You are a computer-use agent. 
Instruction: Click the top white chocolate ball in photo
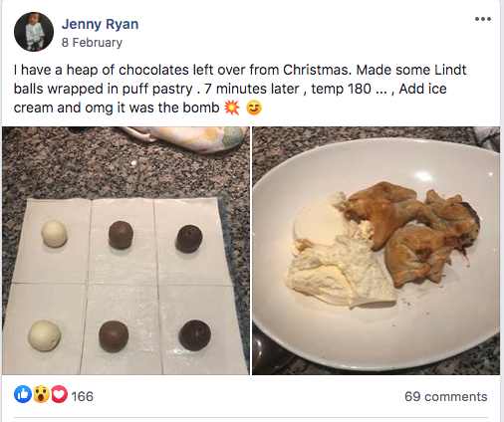54,234
